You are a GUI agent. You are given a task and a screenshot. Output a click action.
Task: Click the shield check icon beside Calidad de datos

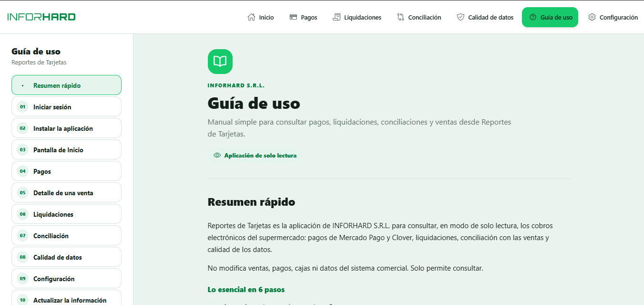point(460,17)
